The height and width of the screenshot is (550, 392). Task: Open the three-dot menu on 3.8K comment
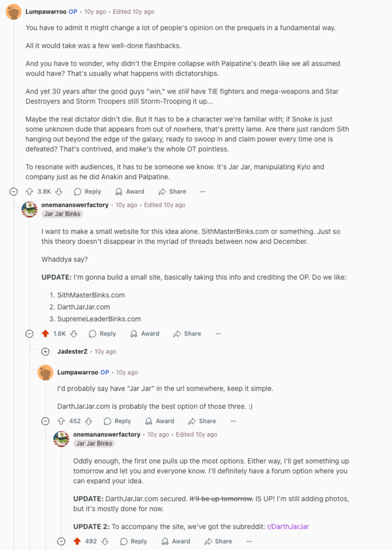(203, 192)
